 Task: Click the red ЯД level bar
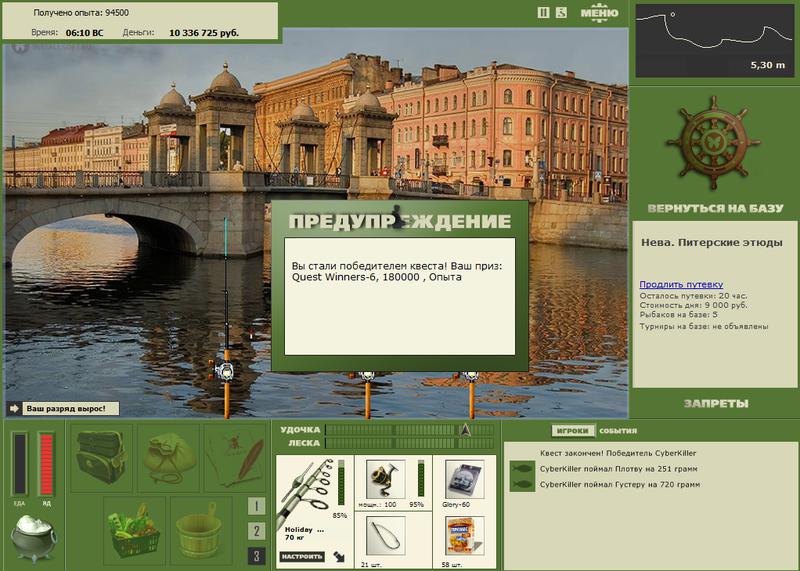coord(46,464)
